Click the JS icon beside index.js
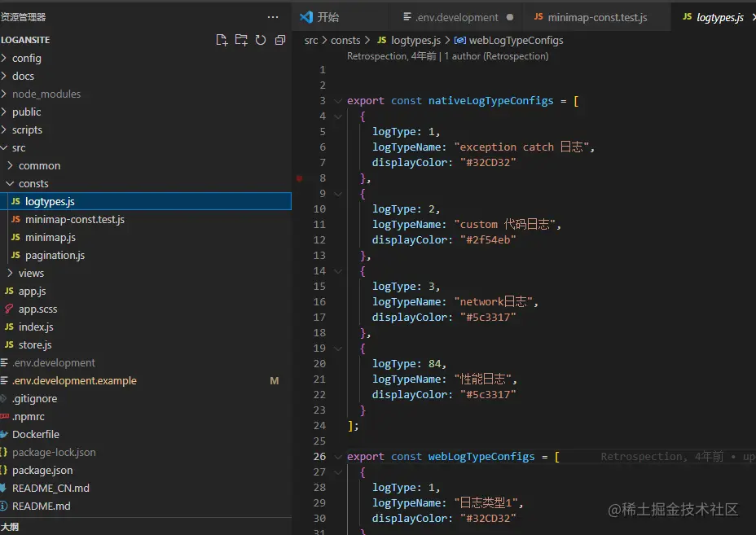 tap(9, 327)
